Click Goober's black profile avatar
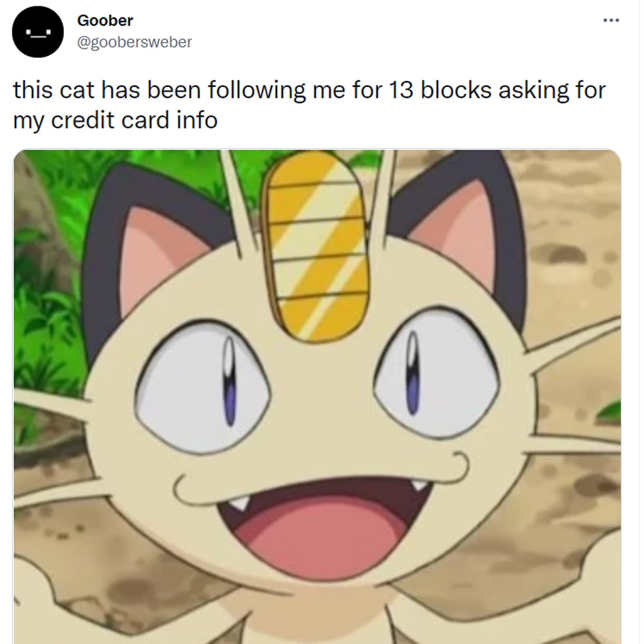 [38, 32]
